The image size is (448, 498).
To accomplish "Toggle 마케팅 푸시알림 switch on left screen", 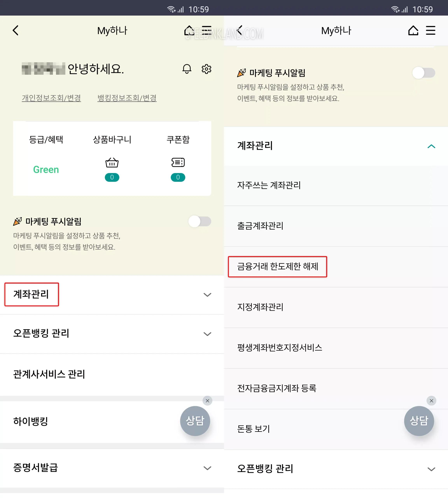I will pos(200,221).
